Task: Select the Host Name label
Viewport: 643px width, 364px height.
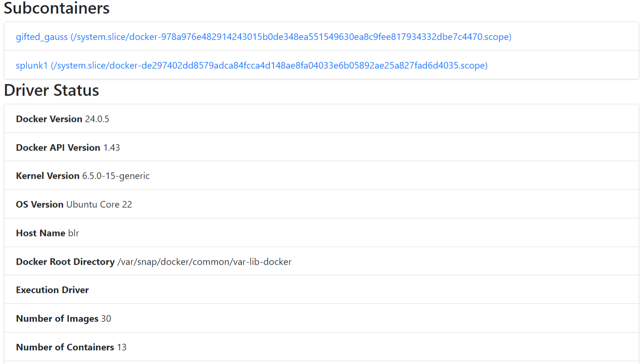Action: coord(40,233)
